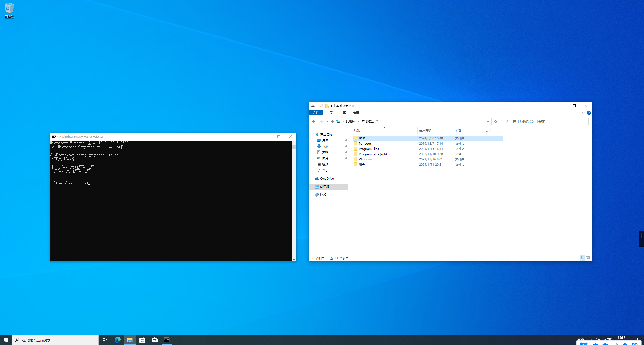Sort by 类型 column header
The width and height of the screenshot is (644, 345).
(x=469, y=131)
